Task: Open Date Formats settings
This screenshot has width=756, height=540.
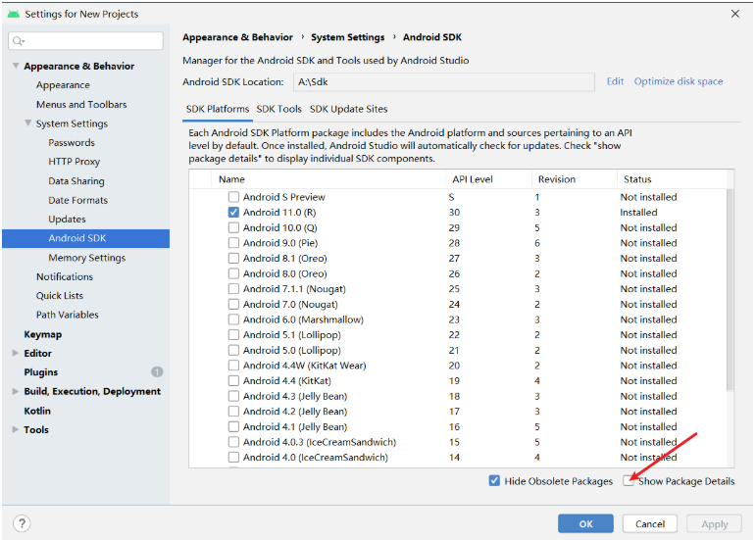Action: 77,200
